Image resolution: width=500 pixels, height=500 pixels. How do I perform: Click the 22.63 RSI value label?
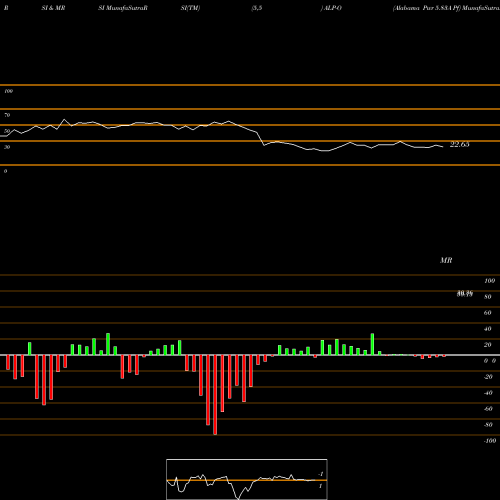460,144
